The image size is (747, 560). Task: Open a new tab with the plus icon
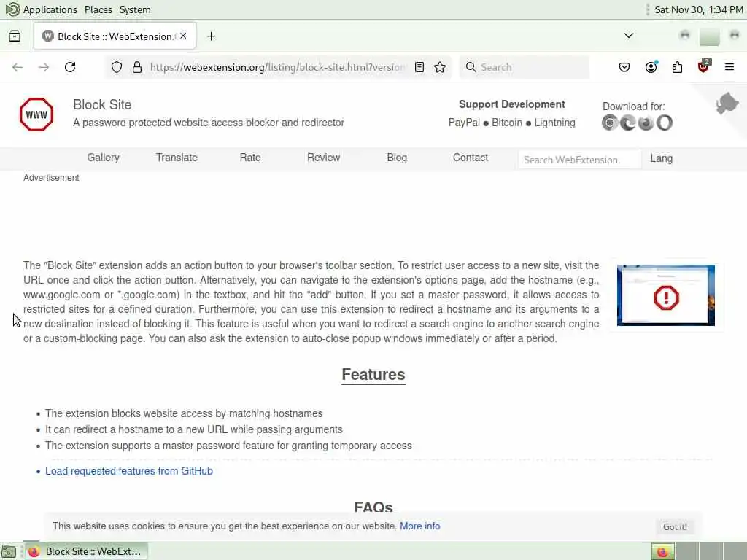211,36
